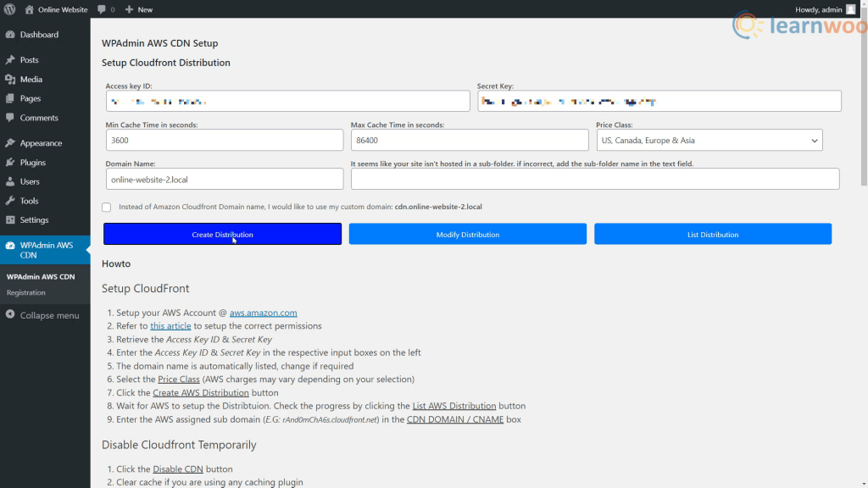Open the Plugins icon

12,162
